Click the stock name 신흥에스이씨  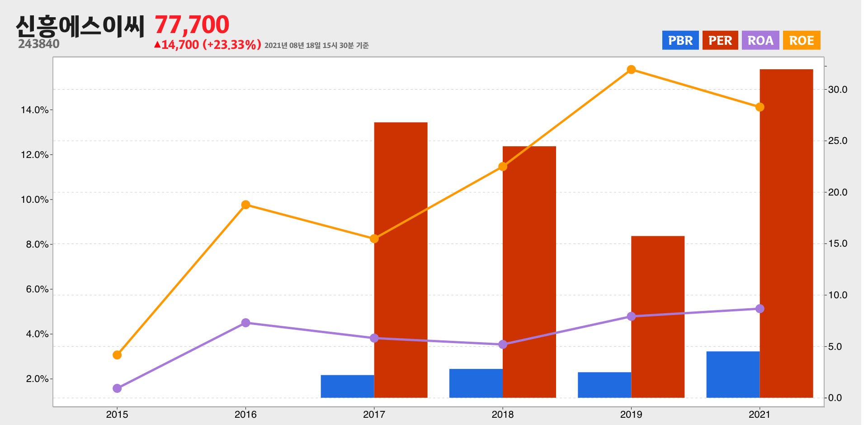tap(80, 26)
